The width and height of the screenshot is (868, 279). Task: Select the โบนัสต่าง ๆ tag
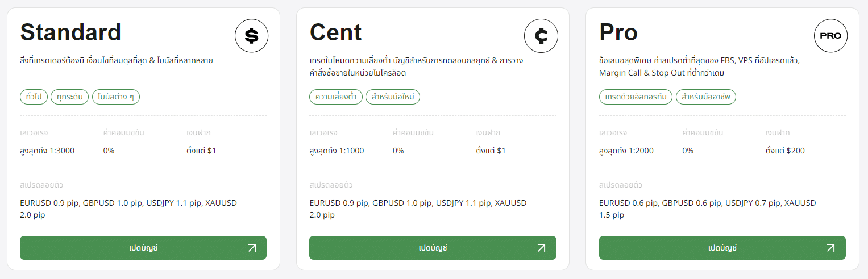click(x=116, y=97)
